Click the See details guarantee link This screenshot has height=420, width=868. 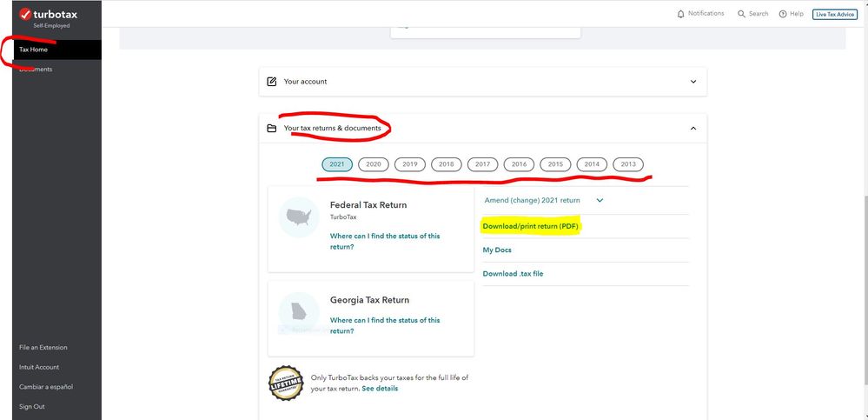pyautogui.click(x=380, y=389)
